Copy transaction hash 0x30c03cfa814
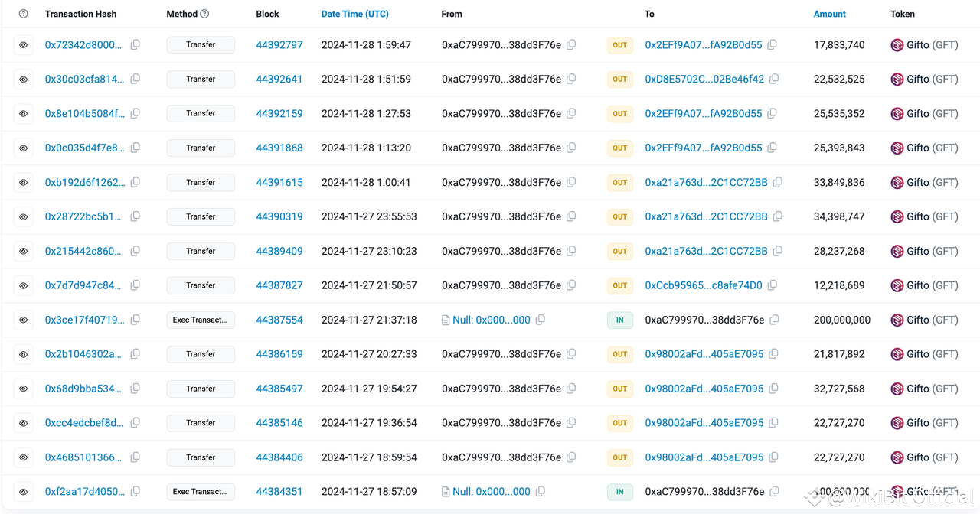This screenshot has width=980, height=514. (135, 80)
